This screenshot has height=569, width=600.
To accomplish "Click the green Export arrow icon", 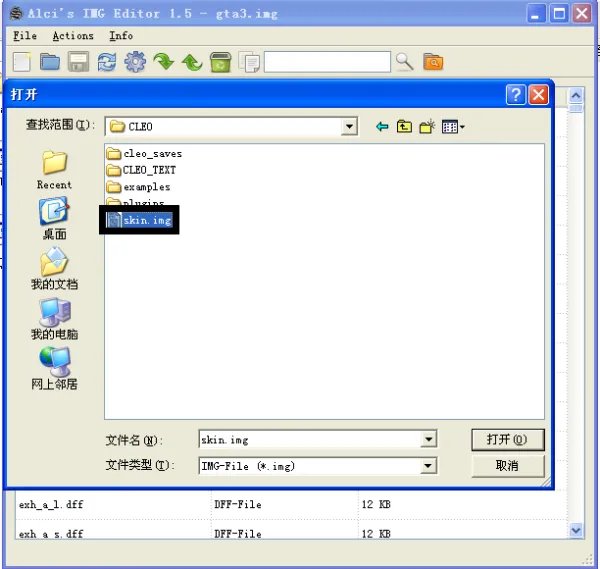I will click(192, 62).
